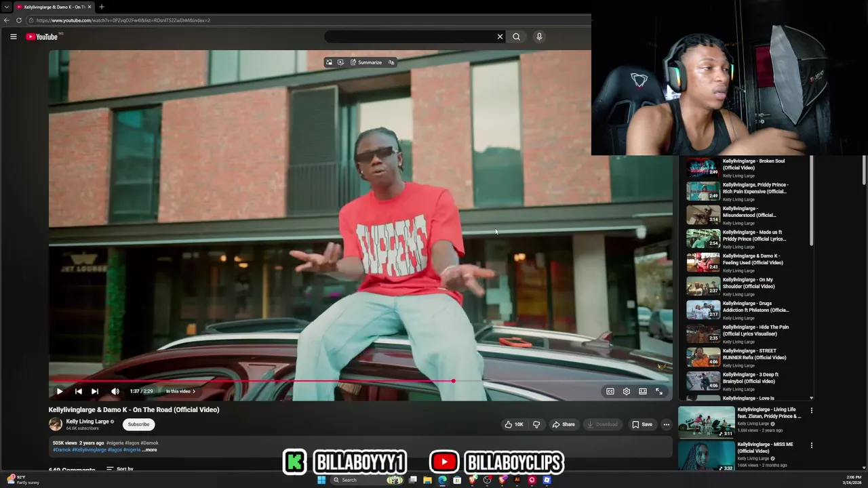Open the YouTube hamburger guide menu
868x488 pixels.
point(13,37)
